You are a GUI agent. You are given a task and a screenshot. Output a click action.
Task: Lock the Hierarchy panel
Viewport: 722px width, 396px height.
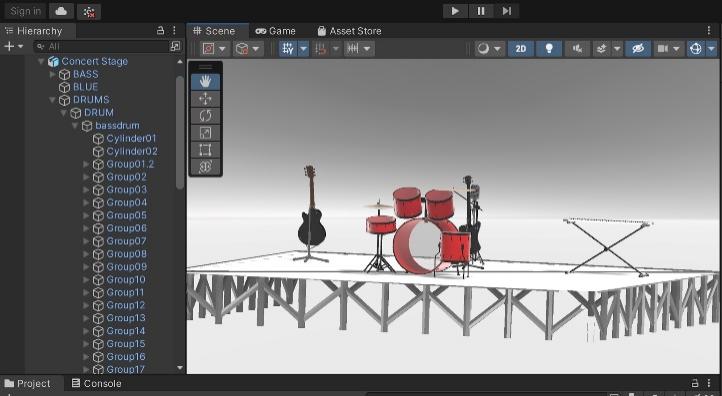point(160,30)
